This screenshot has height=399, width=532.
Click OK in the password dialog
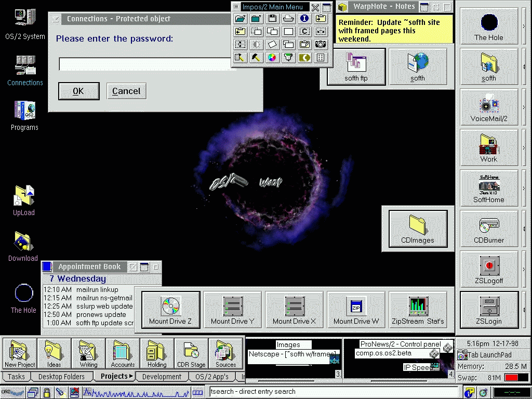tap(79, 91)
